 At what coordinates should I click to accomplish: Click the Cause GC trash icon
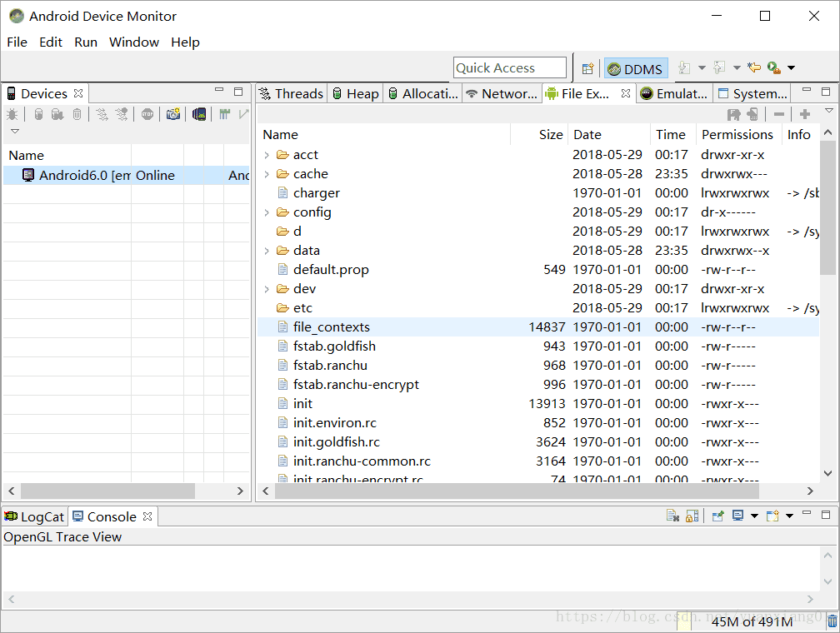tap(77, 114)
